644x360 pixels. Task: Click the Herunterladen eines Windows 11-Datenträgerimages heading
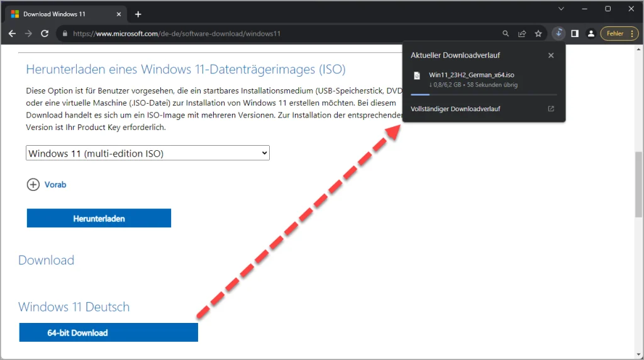[186, 69]
